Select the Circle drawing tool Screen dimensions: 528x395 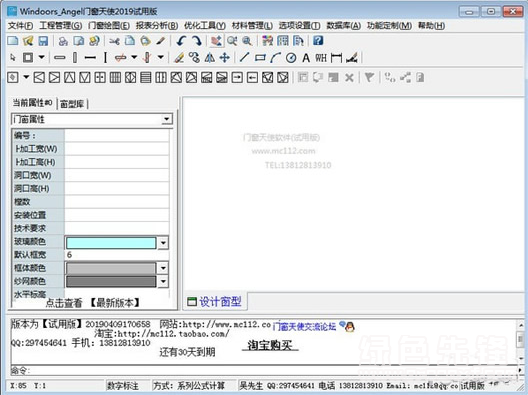coord(291,58)
